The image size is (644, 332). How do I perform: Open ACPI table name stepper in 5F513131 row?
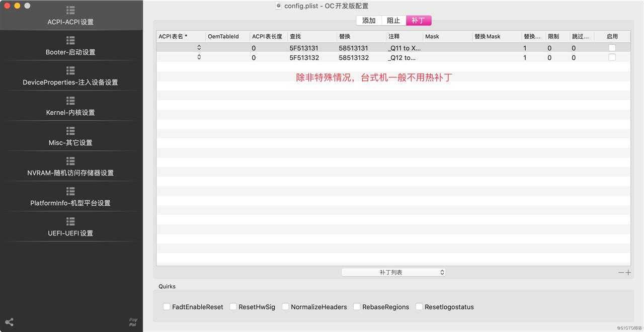coord(199,47)
